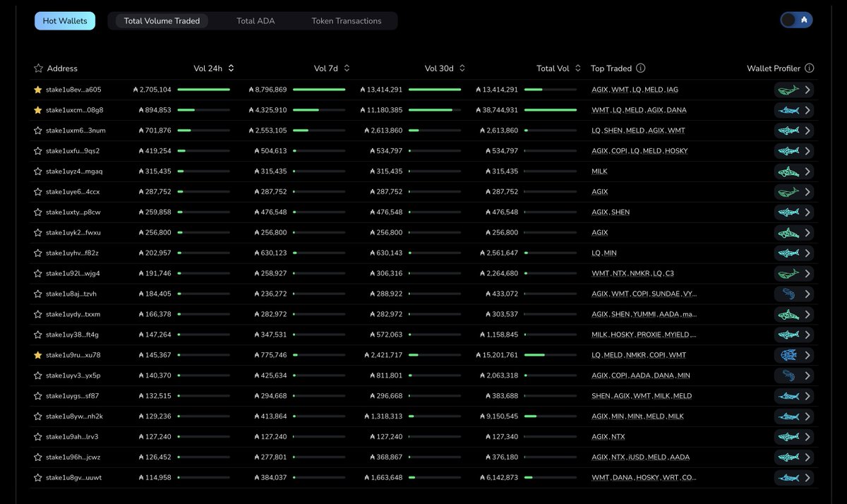Click Total Vol bar for stake1uxcm...08g8
The width and height of the screenshot is (847, 504).
(551, 110)
